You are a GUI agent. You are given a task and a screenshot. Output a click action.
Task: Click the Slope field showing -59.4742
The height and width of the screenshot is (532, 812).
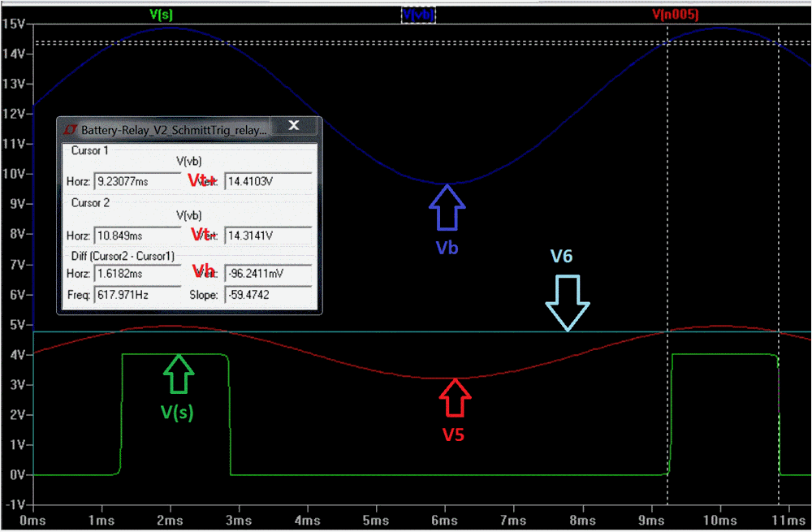pos(266,295)
